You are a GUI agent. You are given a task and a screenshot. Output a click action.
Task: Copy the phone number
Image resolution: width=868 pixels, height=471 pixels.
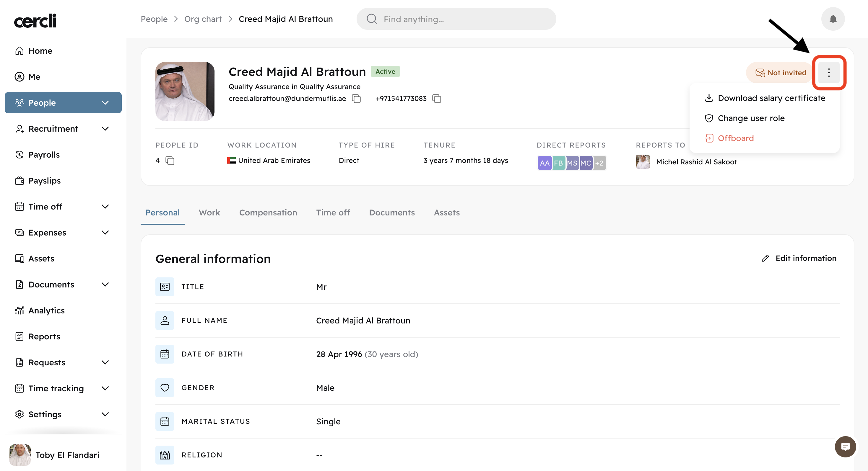(x=437, y=99)
